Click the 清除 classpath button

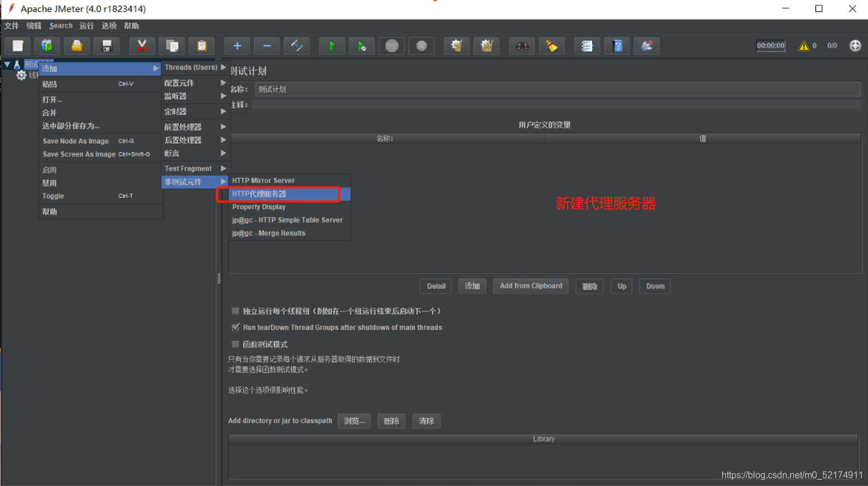point(426,421)
